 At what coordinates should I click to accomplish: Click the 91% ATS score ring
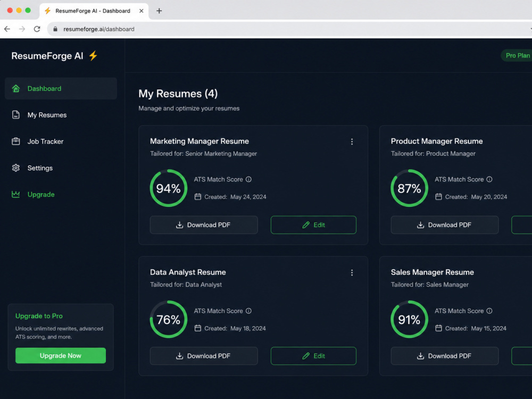(x=410, y=319)
